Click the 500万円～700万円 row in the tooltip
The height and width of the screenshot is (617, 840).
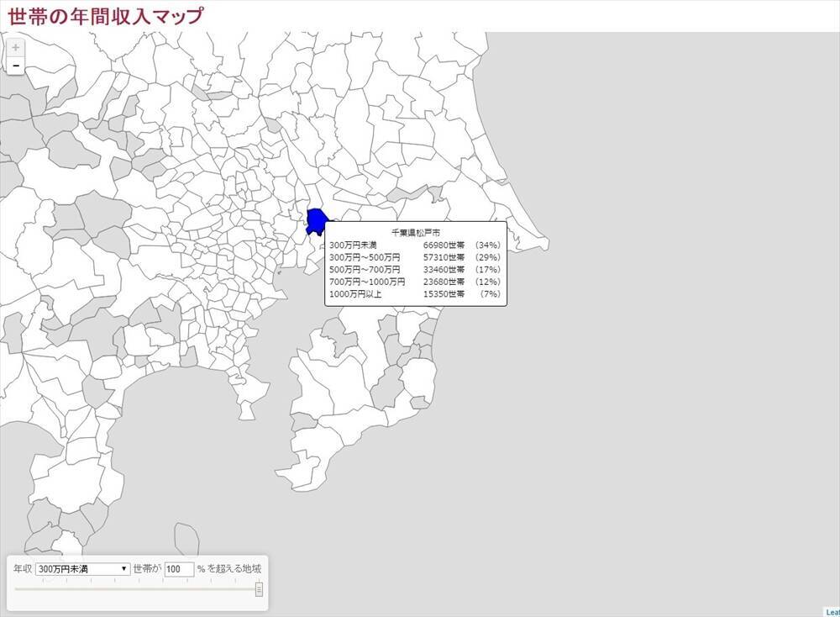tap(415, 270)
